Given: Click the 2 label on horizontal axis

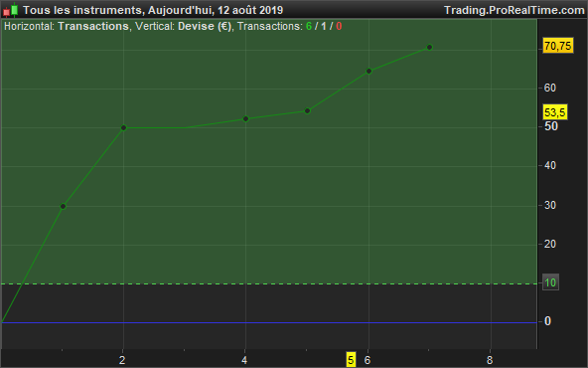Looking at the screenshot, I should [122, 360].
